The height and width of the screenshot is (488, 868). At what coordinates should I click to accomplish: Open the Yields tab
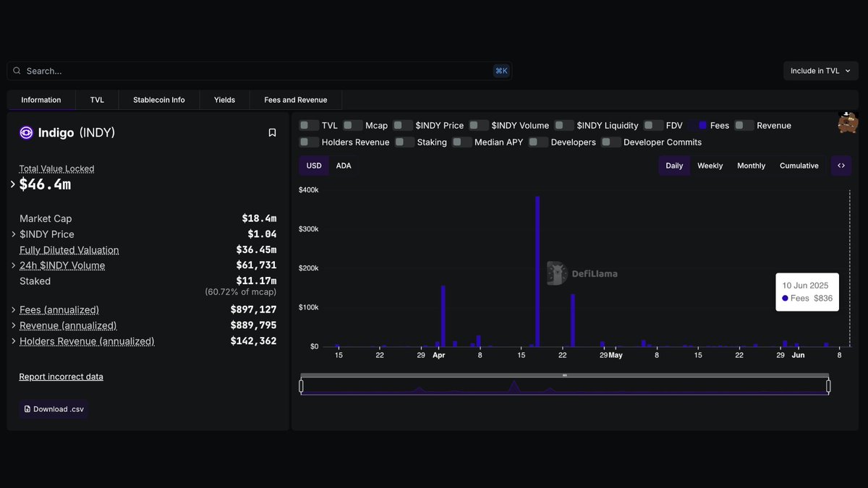click(224, 100)
